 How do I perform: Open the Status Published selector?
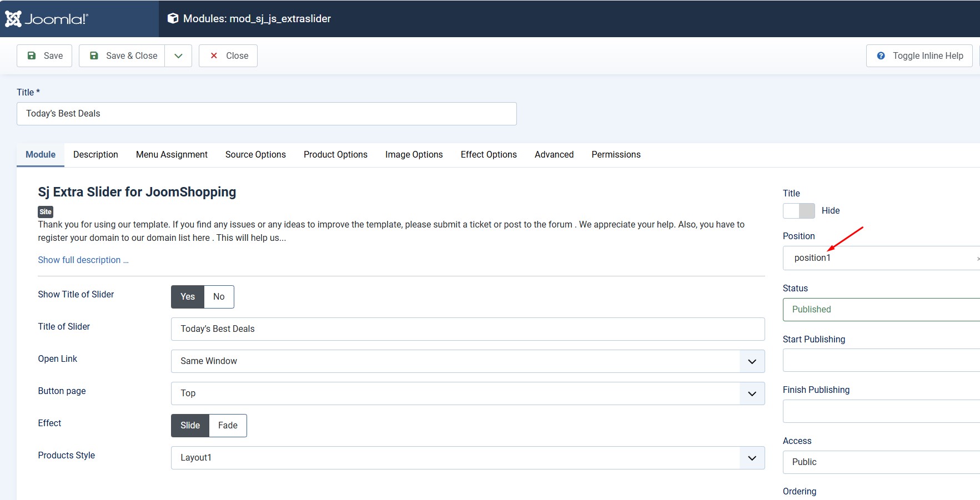[881, 310]
